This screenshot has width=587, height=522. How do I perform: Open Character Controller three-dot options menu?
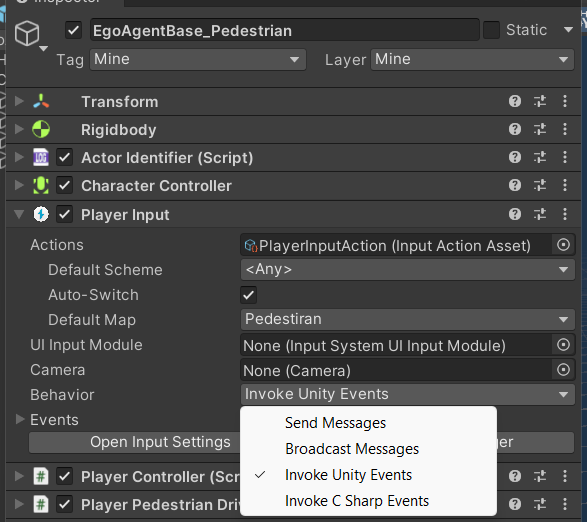click(x=565, y=185)
